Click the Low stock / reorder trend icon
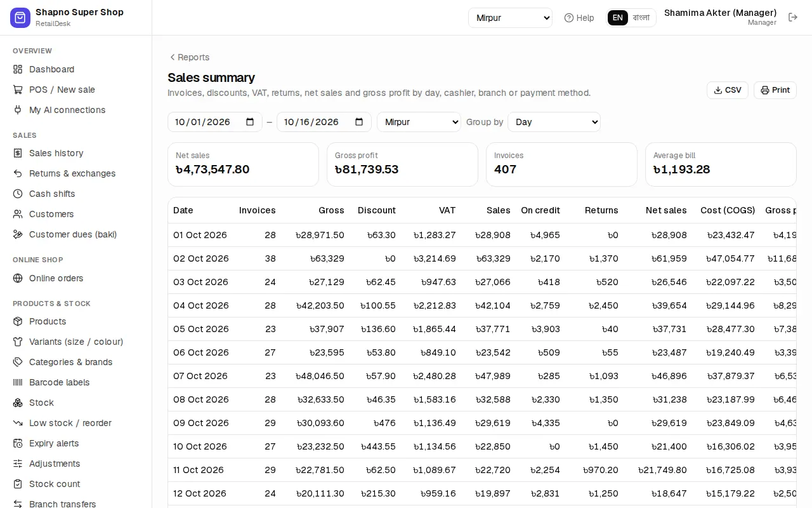This screenshot has width=812, height=508. click(18, 423)
